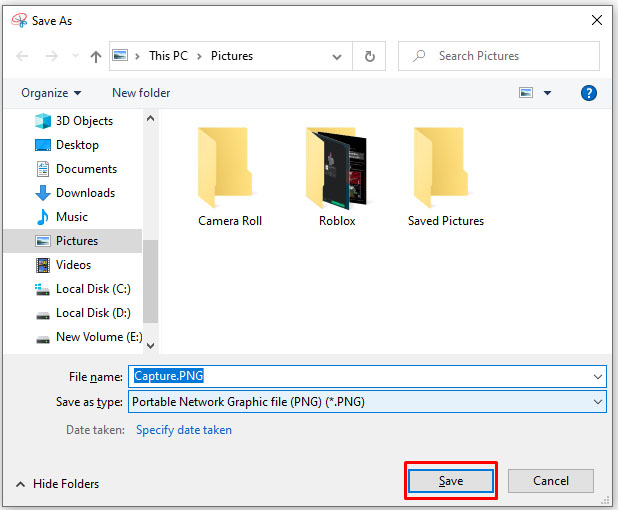Click the search magnifier icon
The width and height of the screenshot is (618, 510).
point(419,56)
